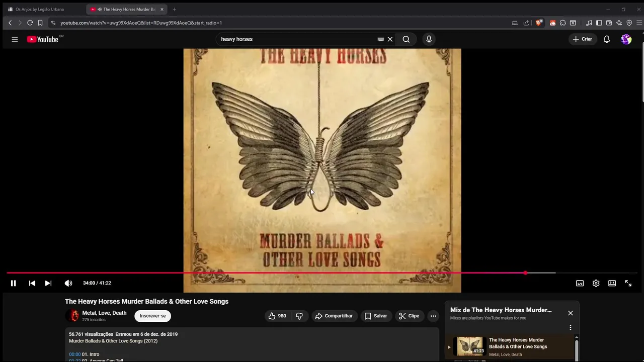
Task: Click the Criar create button
Action: click(583, 39)
